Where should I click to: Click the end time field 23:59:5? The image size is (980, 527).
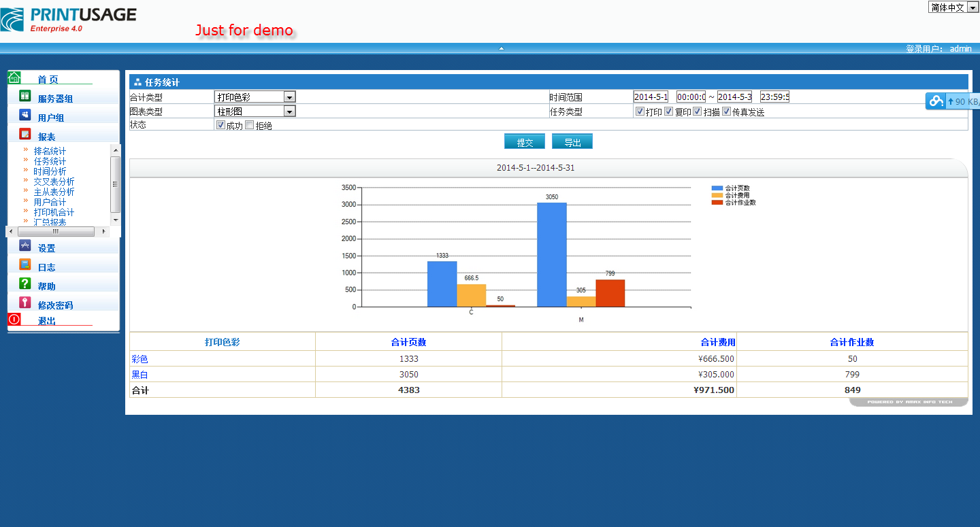click(x=774, y=97)
